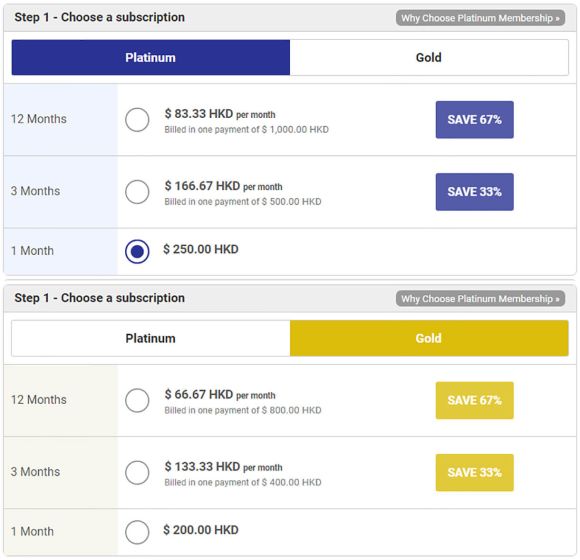The height and width of the screenshot is (560, 580).
Task: Click the 12 Months label beside $66.67
Action: coord(39,400)
